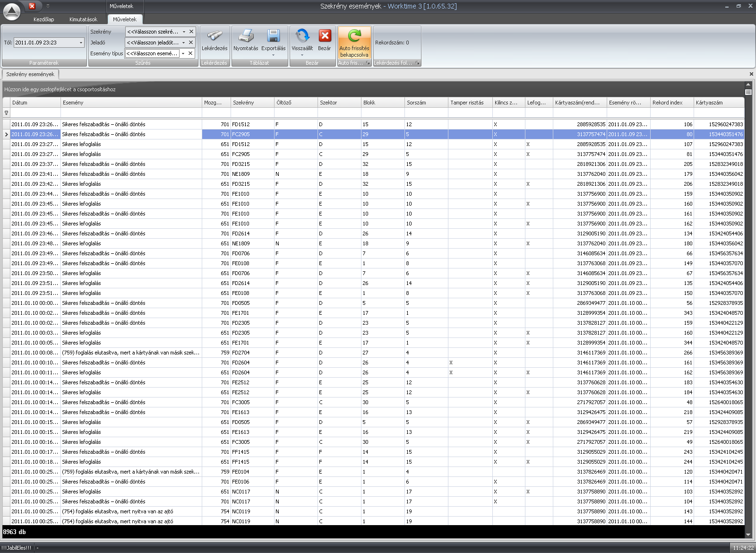Open the Exportálás dropdown arrow
This screenshot has width=756, height=553.
coord(273,55)
